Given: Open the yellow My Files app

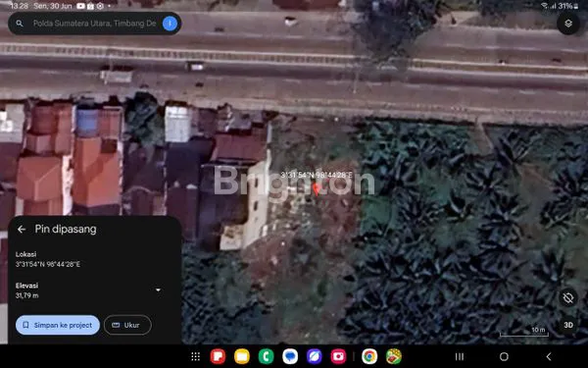Looking at the screenshot, I should [x=242, y=356].
